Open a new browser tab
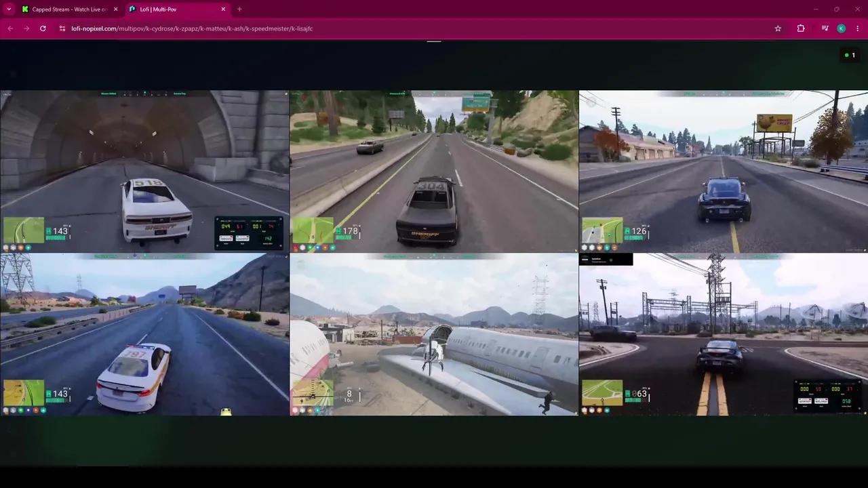The image size is (868, 488). coord(239,9)
